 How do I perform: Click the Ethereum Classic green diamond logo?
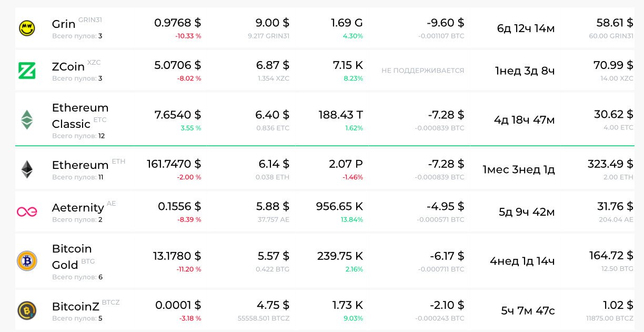tap(27, 120)
